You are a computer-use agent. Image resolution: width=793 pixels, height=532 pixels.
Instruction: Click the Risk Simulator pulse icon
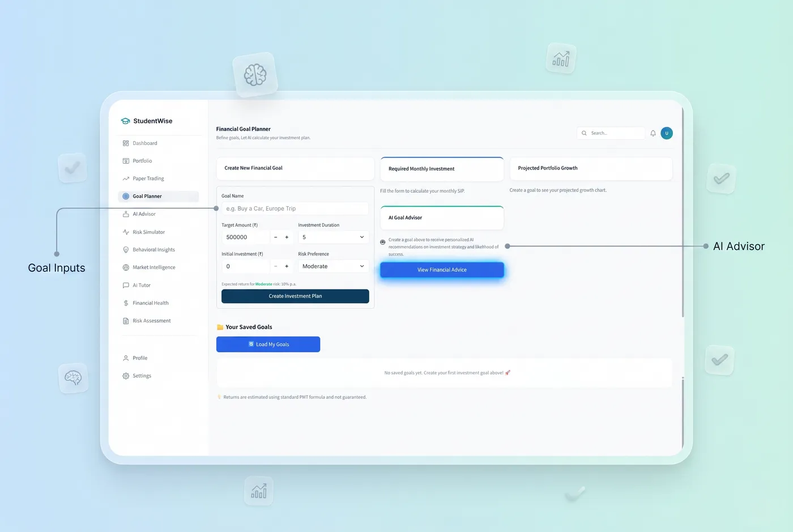(126, 232)
